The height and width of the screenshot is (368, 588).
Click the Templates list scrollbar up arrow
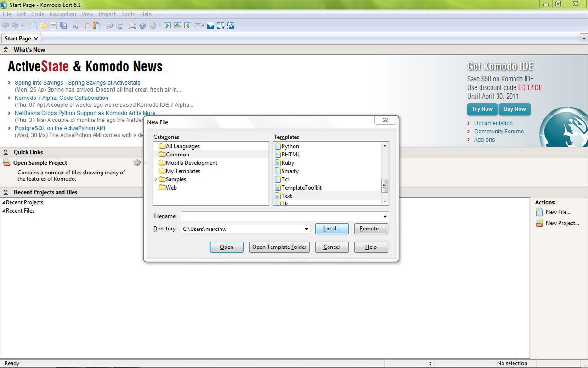click(x=385, y=146)
